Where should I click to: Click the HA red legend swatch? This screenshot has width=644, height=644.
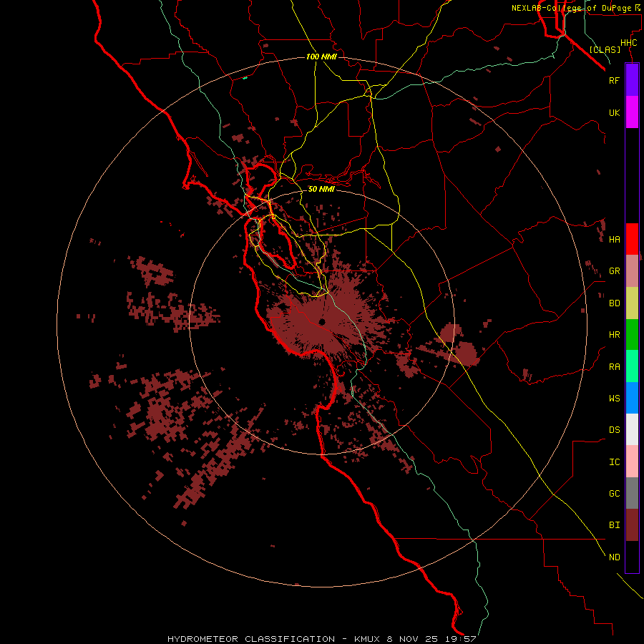click(632, 239)
